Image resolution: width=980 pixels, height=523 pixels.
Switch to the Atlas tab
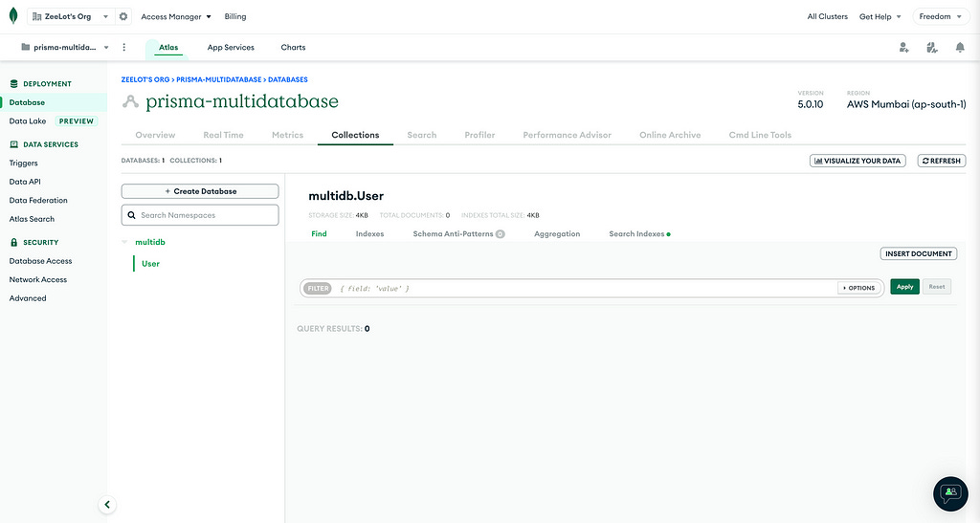[x=168, y=48]
